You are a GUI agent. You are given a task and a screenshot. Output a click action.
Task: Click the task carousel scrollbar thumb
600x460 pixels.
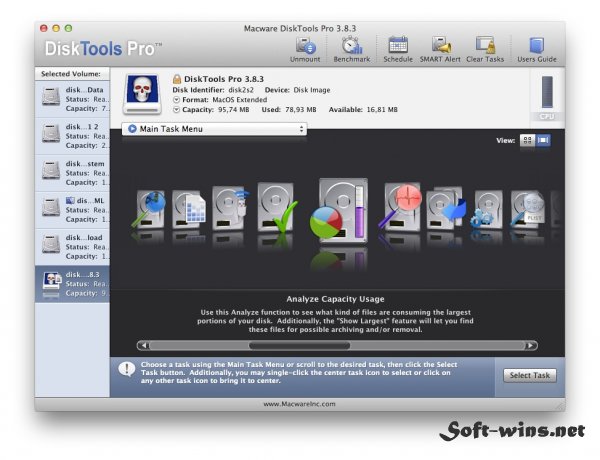point(299,346)
